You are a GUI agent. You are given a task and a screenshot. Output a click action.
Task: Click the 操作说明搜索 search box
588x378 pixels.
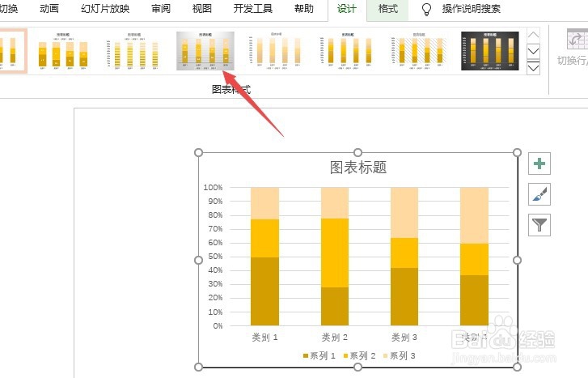[x=472, y=9]
